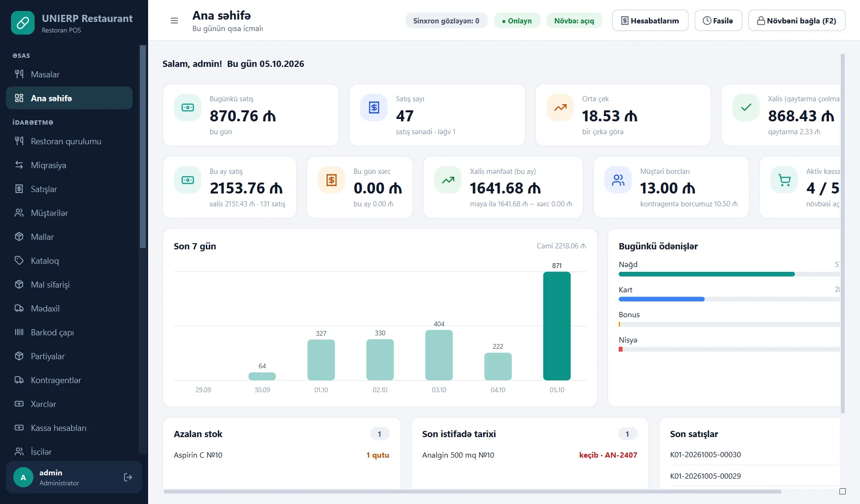Click the Hesabatlarım button
Viewport: 860px width, 504px height.
pyautogui.click(x=650, y=21)
